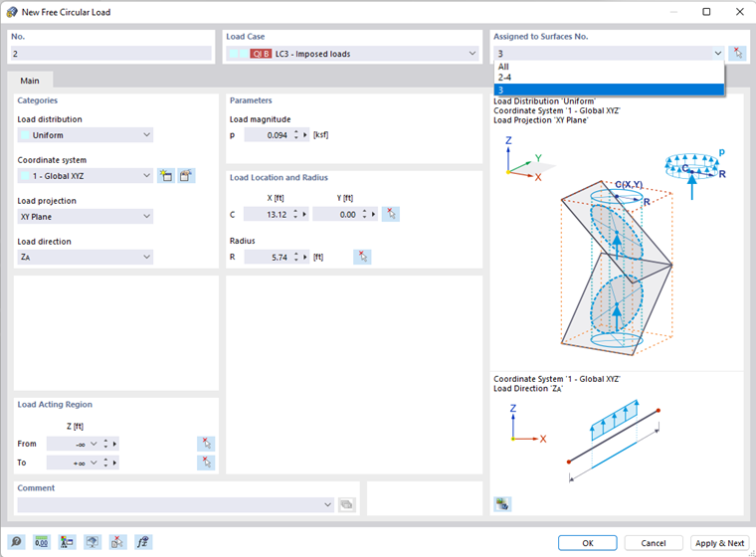
Task: Click the QI B load case color tag
Action: (261, 54)
